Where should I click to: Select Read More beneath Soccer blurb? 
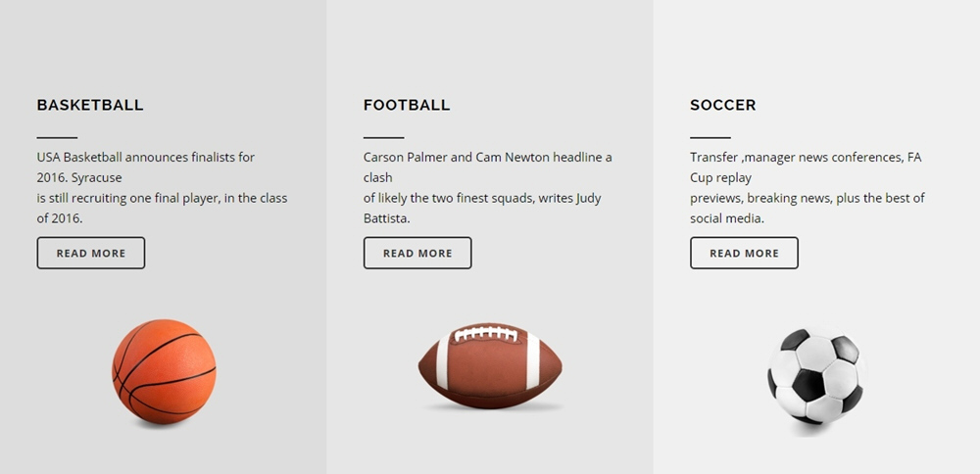tap(744, 253)
